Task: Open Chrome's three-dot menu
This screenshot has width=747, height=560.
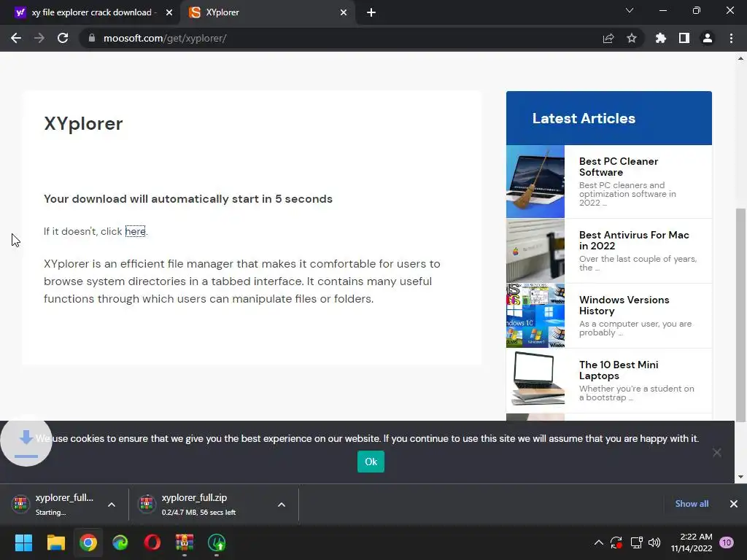Action: point(731,38)
